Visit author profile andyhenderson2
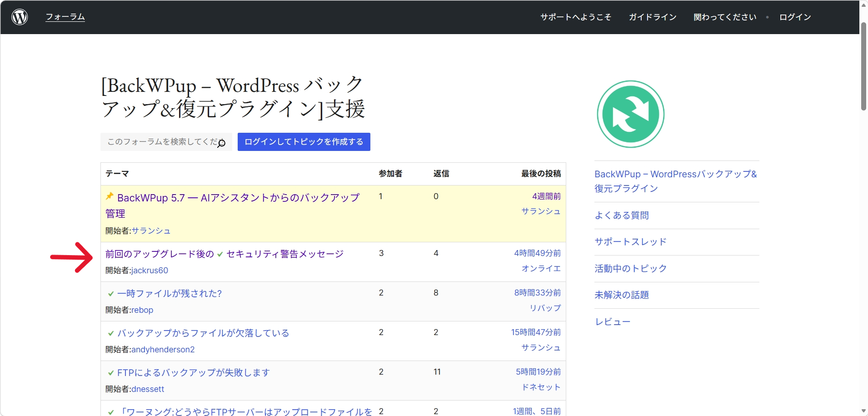 point(163,350)
